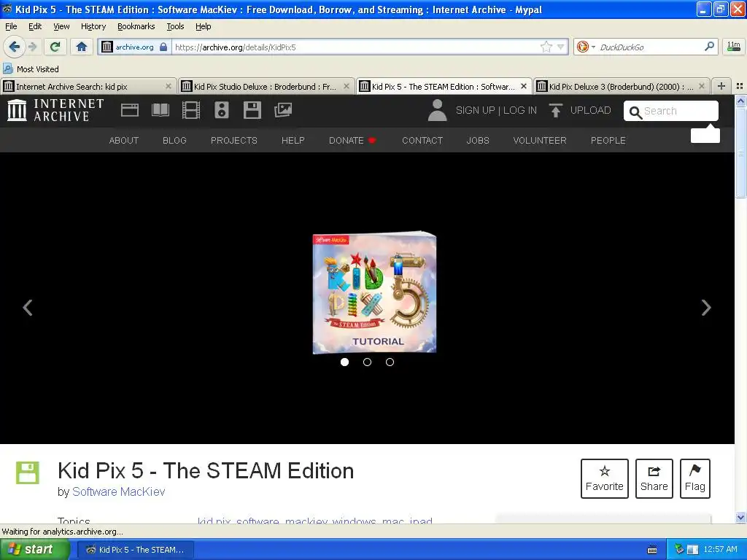
Task: Open the BLOG nav link
Action: (174, 141)
